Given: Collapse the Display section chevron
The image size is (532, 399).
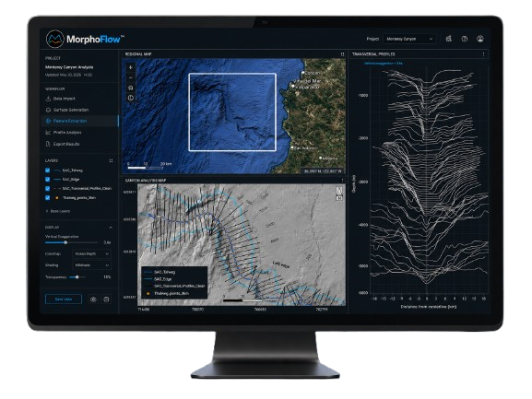Looking at the screenshot, I should (111, 227).
